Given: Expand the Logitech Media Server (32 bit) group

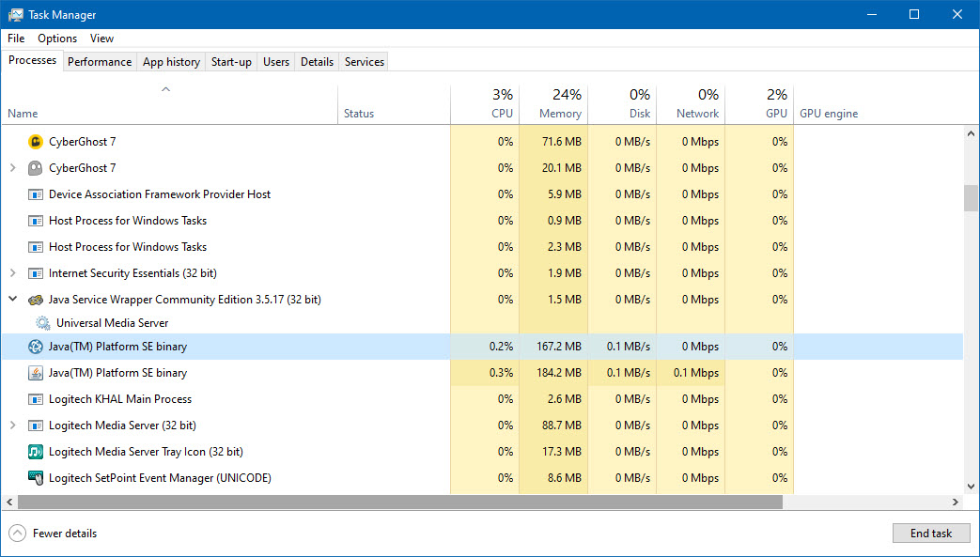Looking at the screenshot, I should pyautogui.click(x=12, y=425).
